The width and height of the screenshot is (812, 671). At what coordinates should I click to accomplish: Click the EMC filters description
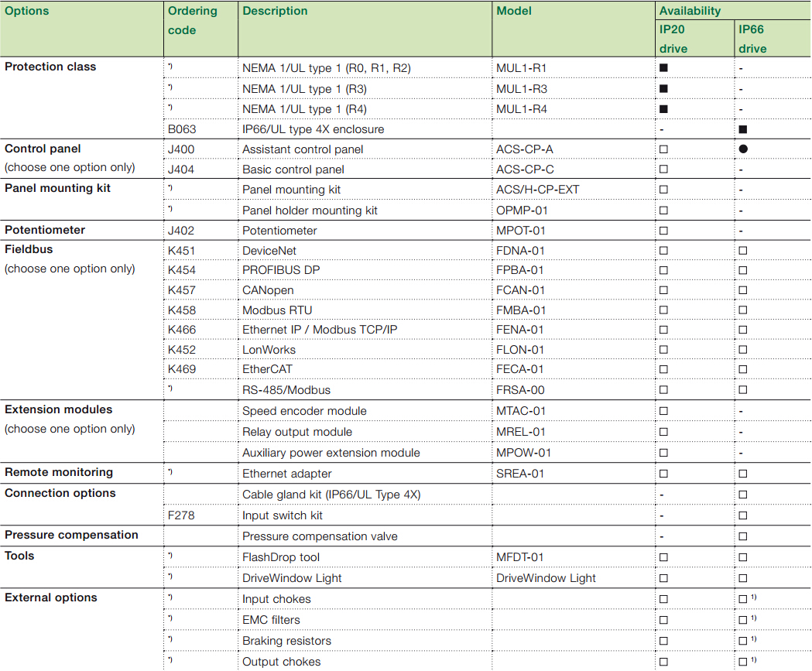(x=271, y=620)
